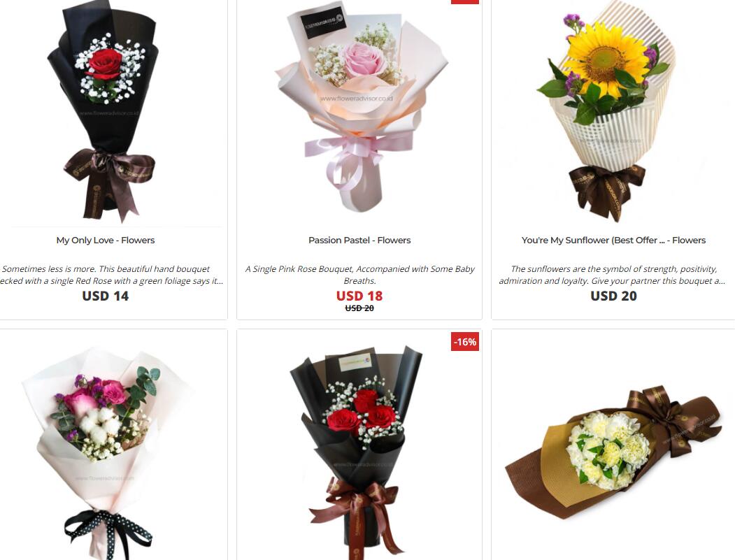The height and width of the screenshot is (560, 735).
Task: Open the "My Only Love - Flowers" title link
Action: [106, 240]
